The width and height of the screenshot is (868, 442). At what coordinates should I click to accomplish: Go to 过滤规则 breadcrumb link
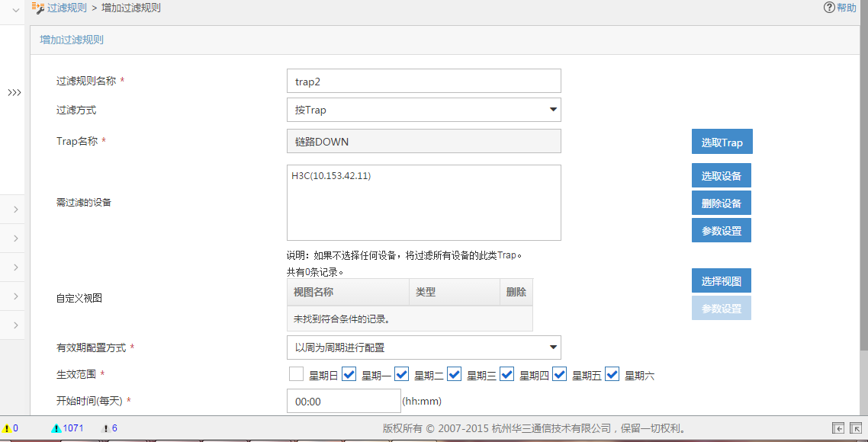(x=67, y=8)
